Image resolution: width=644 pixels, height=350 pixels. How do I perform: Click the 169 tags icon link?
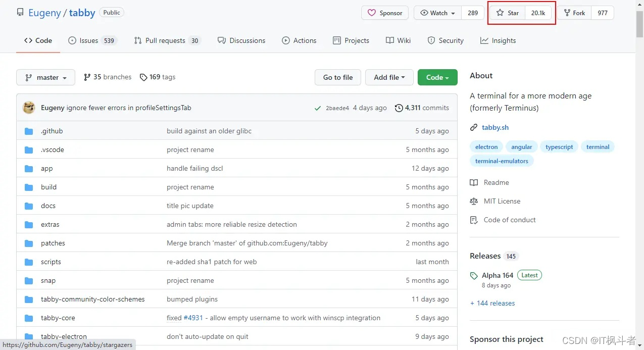[x=144, y=77]
